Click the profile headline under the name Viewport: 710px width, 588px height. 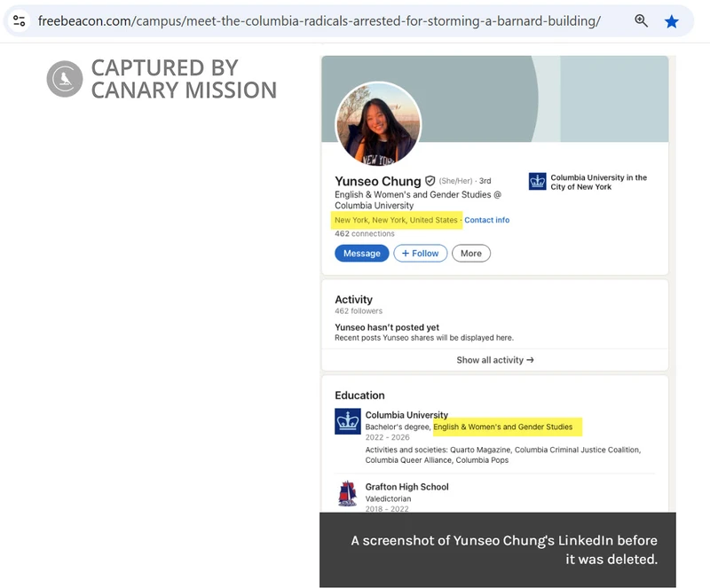[x=418, y=200]
